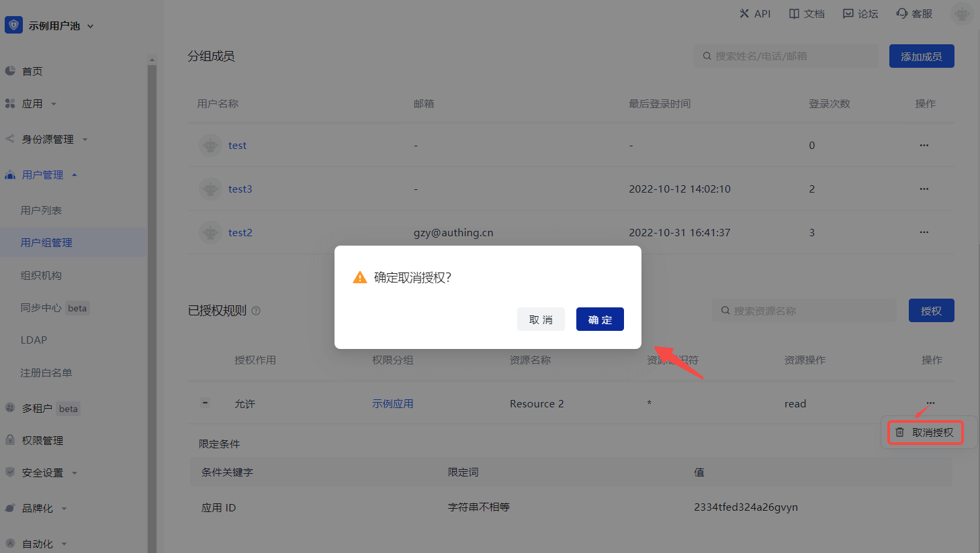Go to 用户列表 in the sidebar
980x553 pixels.
41,210
